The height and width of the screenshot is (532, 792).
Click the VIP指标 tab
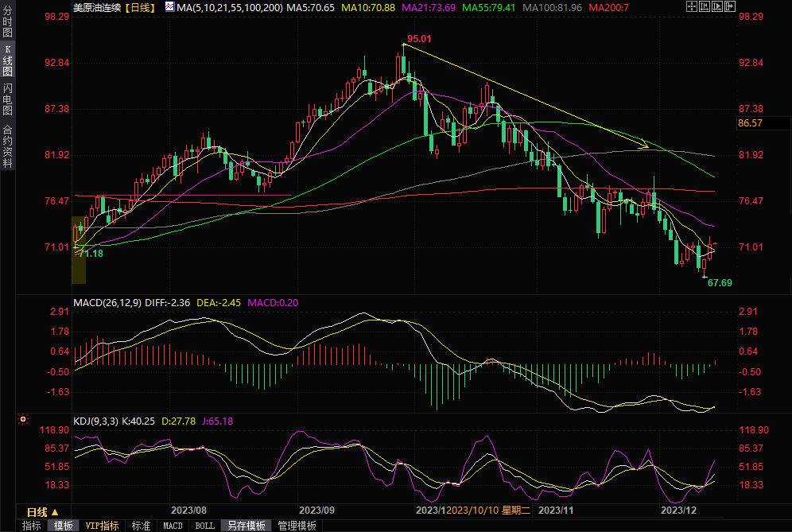coord(102,526)
